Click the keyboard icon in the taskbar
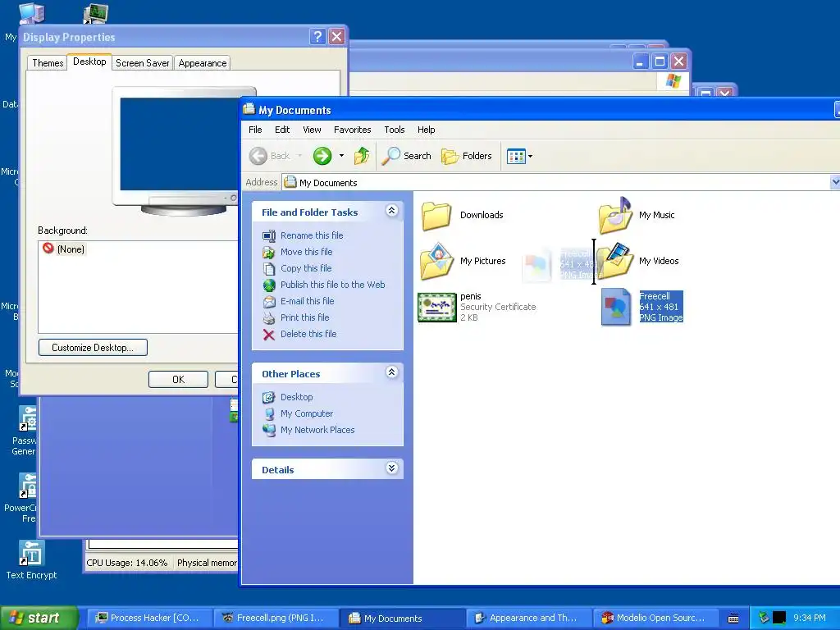 pyautogui.click(x=733, y=619)
